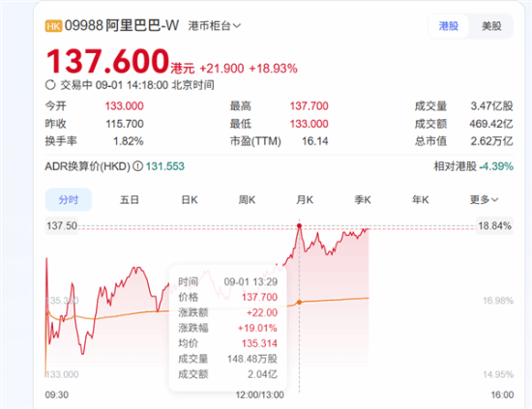Click the ADR price info circle icon

click(x=137, y=166)
